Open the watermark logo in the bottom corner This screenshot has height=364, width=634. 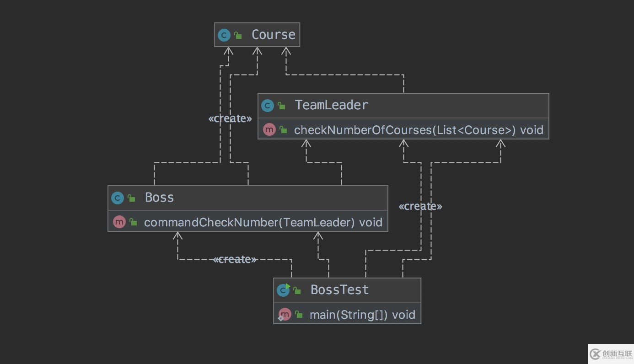611,353
